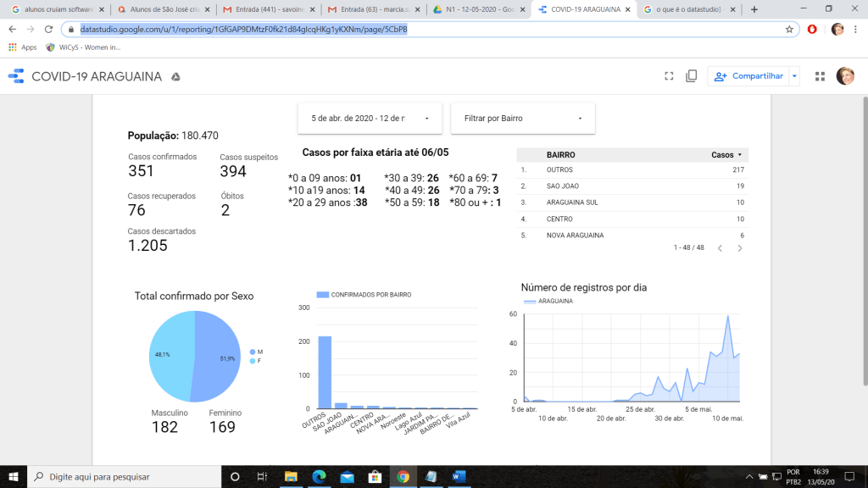The image size is (868, 488).
Task: Click the red Opera-style extension icon
Action: coord(812,30)
